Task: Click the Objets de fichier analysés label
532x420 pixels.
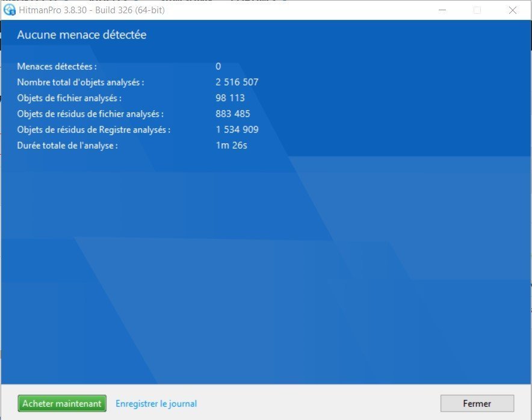Action: tap(69, 98)
